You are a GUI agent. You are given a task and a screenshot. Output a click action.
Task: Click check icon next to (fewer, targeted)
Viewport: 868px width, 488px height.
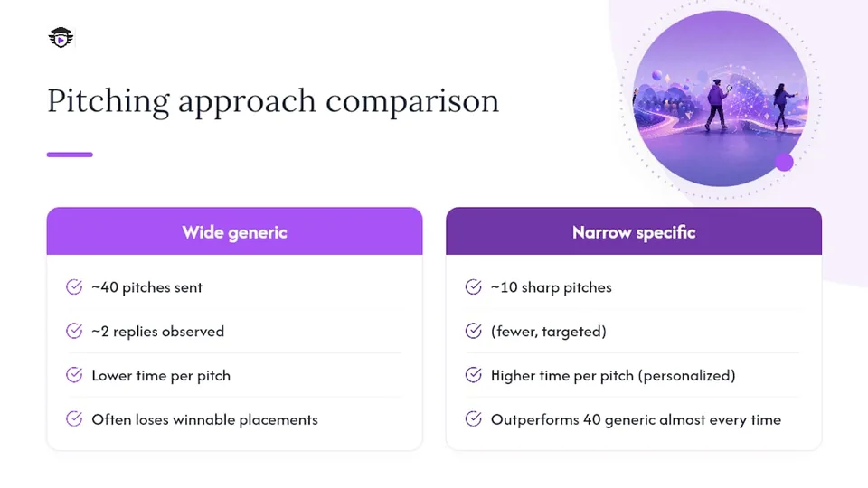[473, 331]
